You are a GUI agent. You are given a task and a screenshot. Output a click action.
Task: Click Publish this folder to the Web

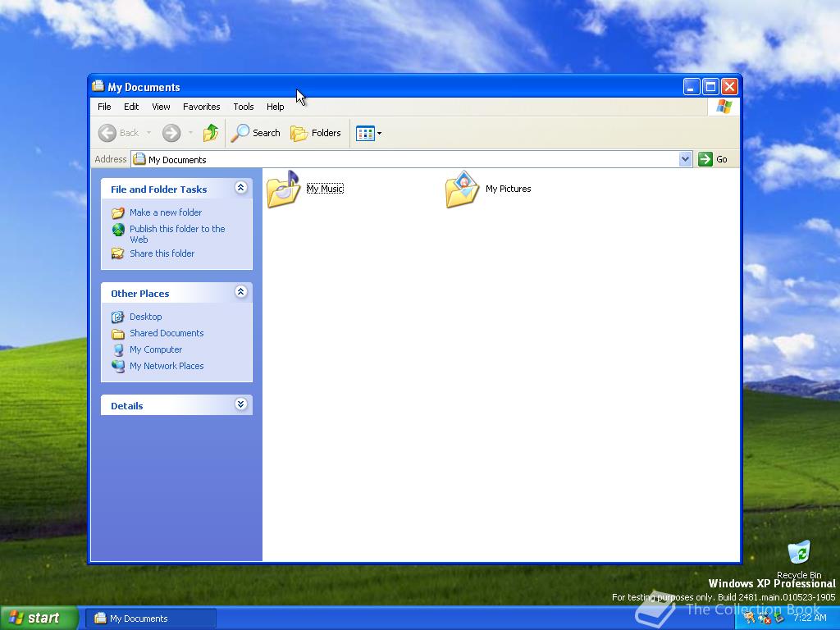(177, 234)
